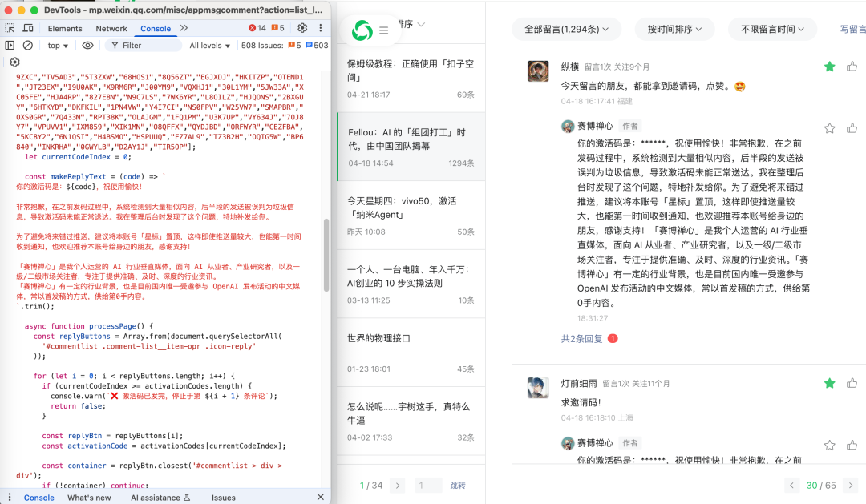Click the red error count 14 badge
Screen dimensions: 866x504
click(257, 28)
